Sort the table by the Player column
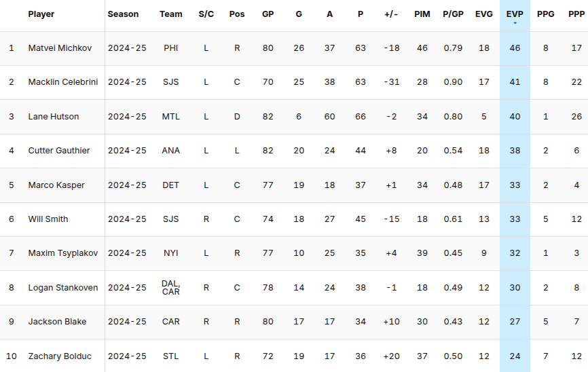Screen dimensions: 588x372 [41, 14]
